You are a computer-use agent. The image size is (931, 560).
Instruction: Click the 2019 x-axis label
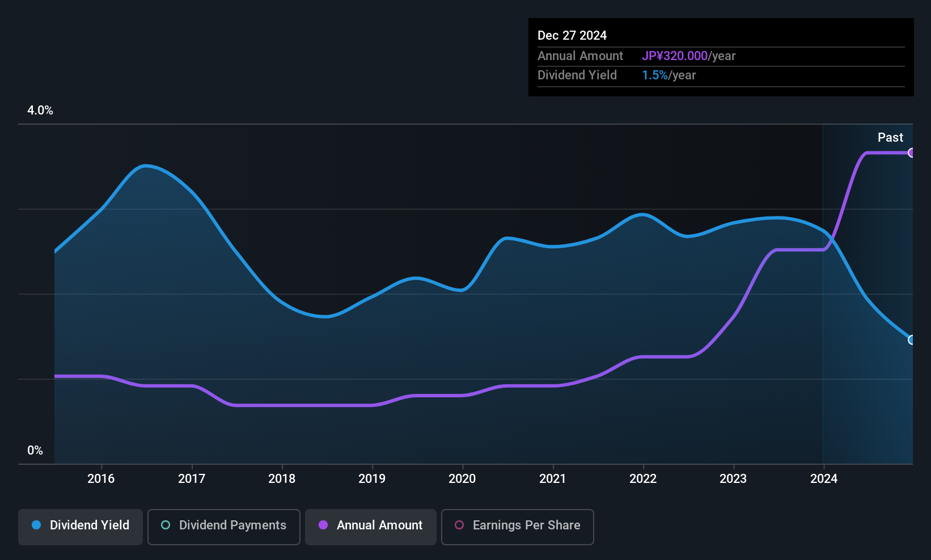(372, 478)
